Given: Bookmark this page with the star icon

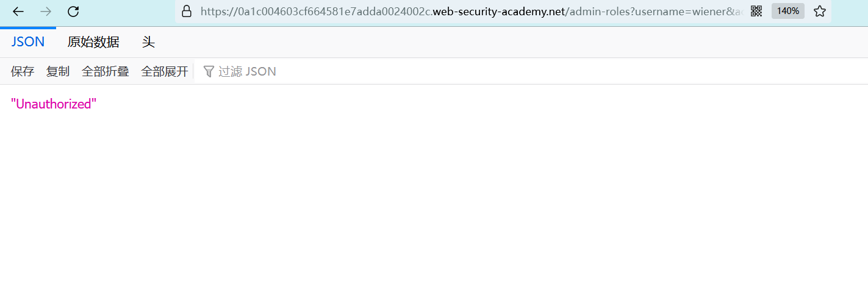Looking at the screenshot, I should point(820,11).
